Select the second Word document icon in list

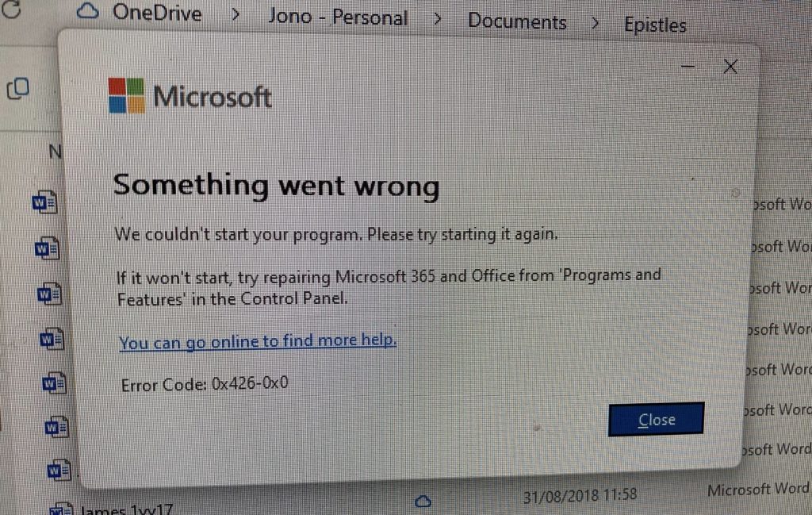click(x=47, y=248)
